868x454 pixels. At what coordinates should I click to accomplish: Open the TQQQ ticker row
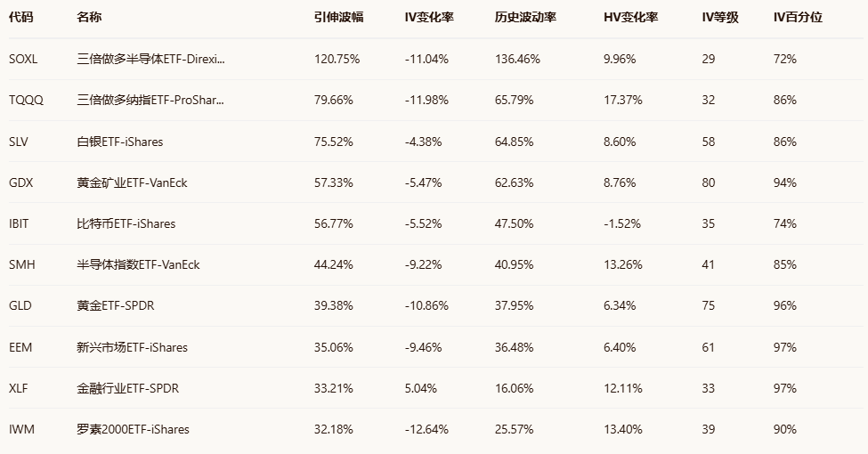26,101
